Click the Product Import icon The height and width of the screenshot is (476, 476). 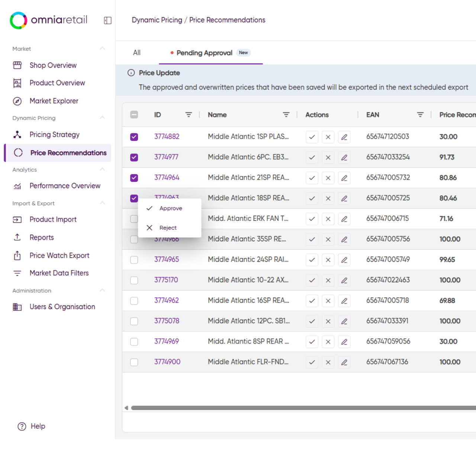pyautogui.click(x=17, y=219)
